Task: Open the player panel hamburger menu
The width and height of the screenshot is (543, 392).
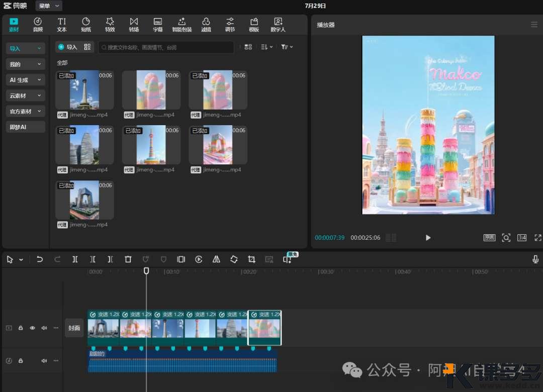Action: pyautogui.click(x=534, y=25)
